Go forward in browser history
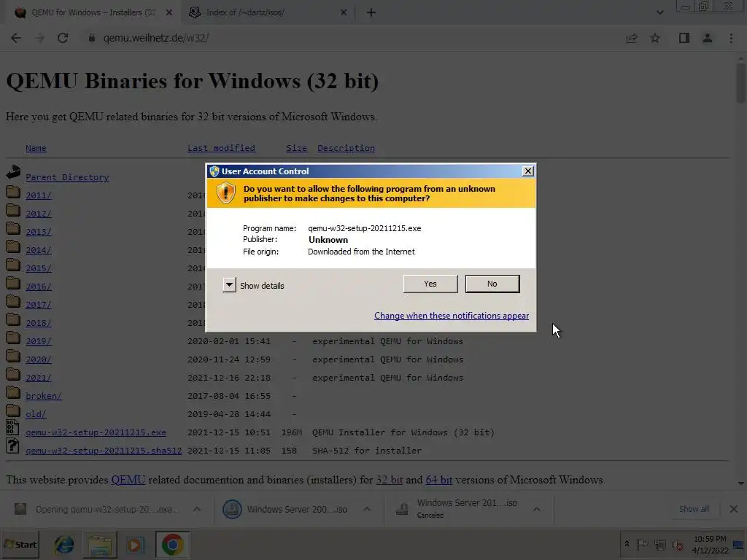747x560 pixels. (39, 38)
